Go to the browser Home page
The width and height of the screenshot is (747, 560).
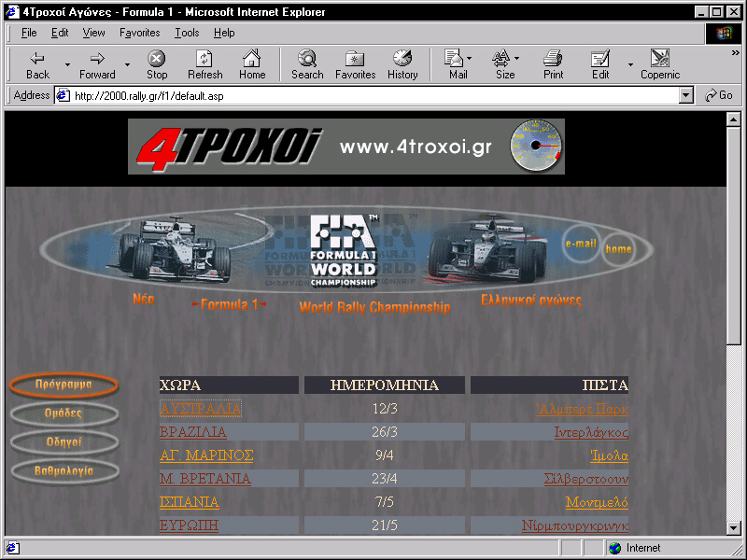252,64
